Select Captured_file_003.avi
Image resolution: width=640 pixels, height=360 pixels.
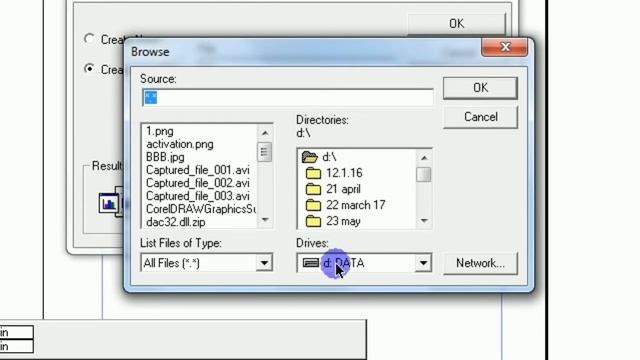(198, 196)
